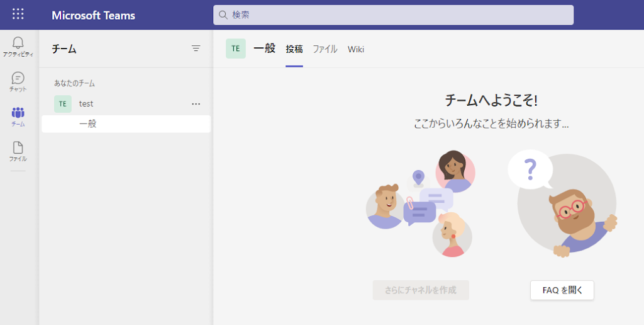Switch to the 投稿 tab

point(294,49)
